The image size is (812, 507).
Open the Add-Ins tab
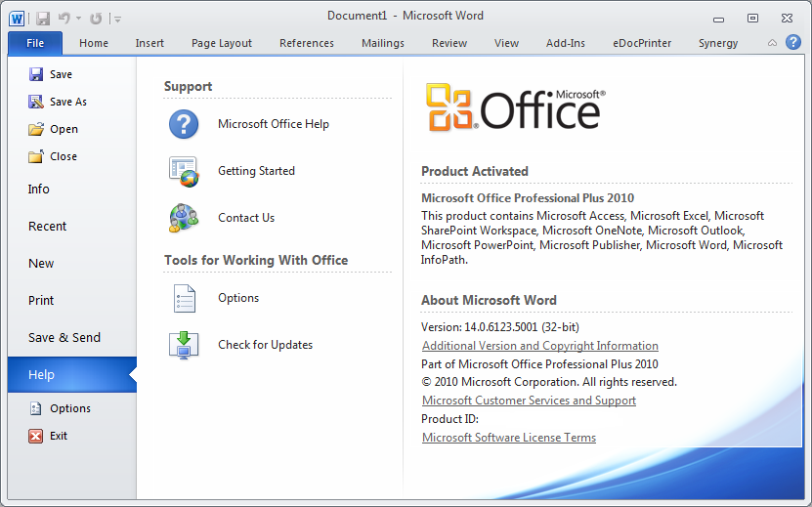[x=566, y=43]
